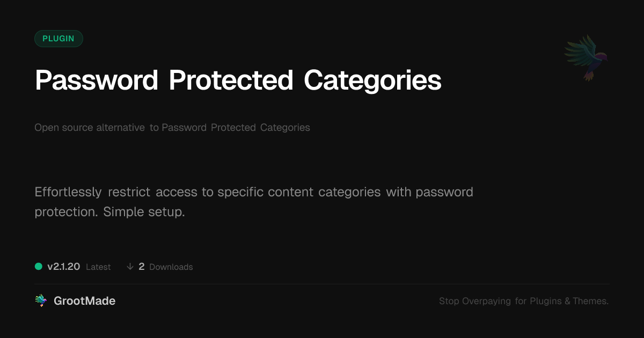Click the 'Latest' release label

(x=98, y=267)
